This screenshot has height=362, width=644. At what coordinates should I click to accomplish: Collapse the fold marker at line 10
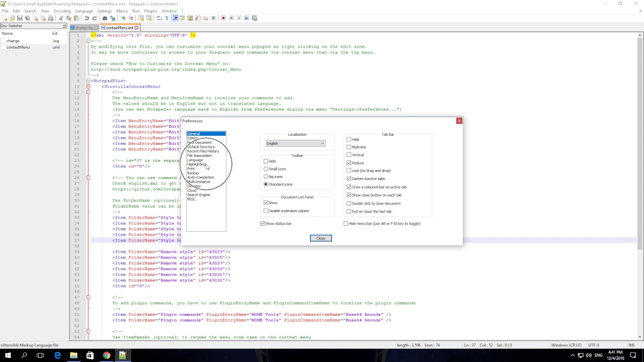click(88, 86)
